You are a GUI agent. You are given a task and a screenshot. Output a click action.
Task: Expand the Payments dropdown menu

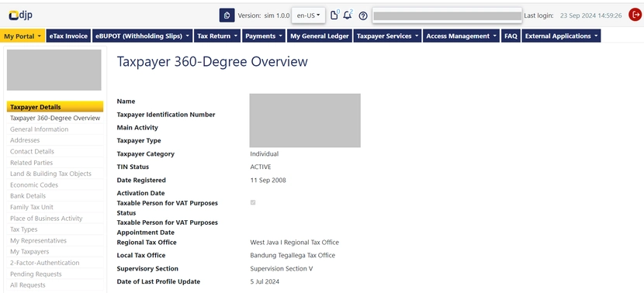tap(264, 36)
